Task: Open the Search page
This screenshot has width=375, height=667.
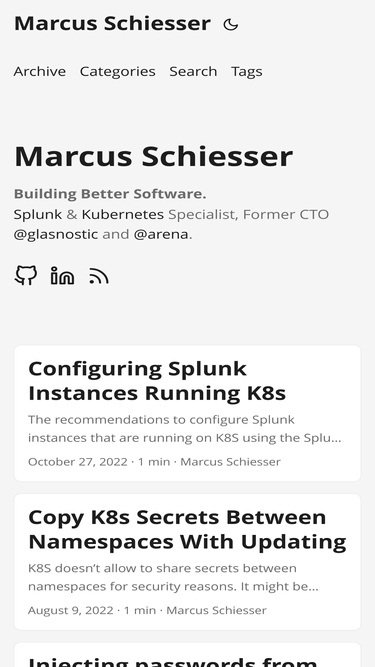Action: (x=193, y=71)
